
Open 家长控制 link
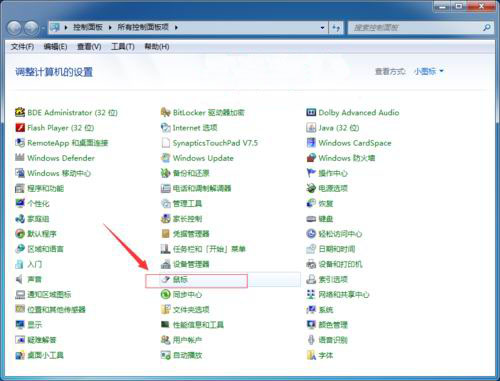coord(187,219)
